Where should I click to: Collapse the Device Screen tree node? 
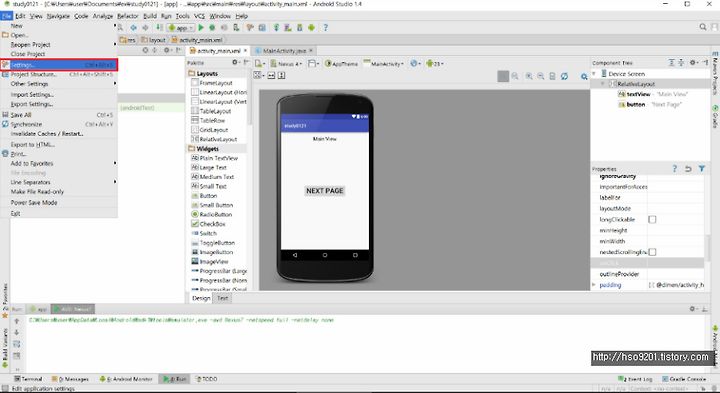click(594, 73)
